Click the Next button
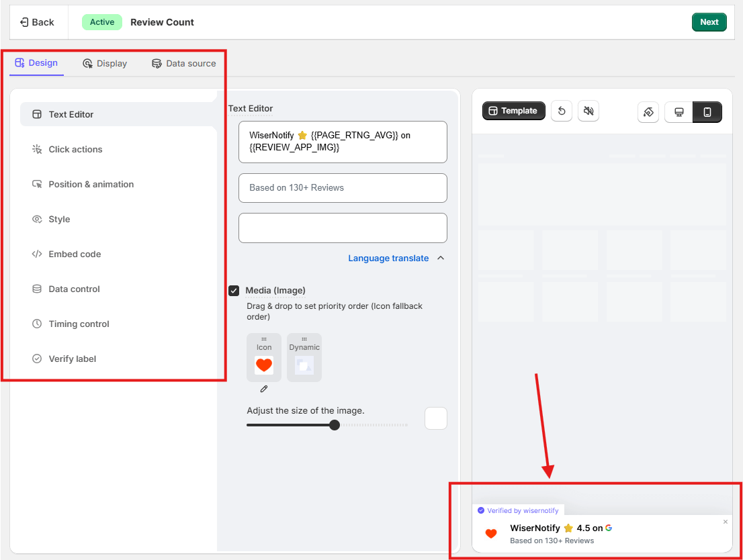This screenshot has width=743, height=560. (709, 21)
